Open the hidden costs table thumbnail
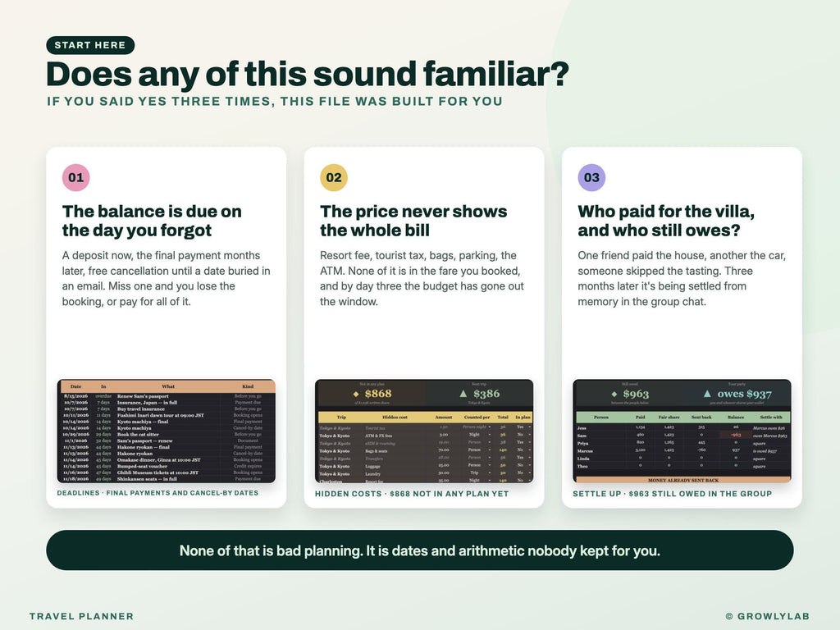Viewport: 840px width, 630px height. tap(424, 431)
